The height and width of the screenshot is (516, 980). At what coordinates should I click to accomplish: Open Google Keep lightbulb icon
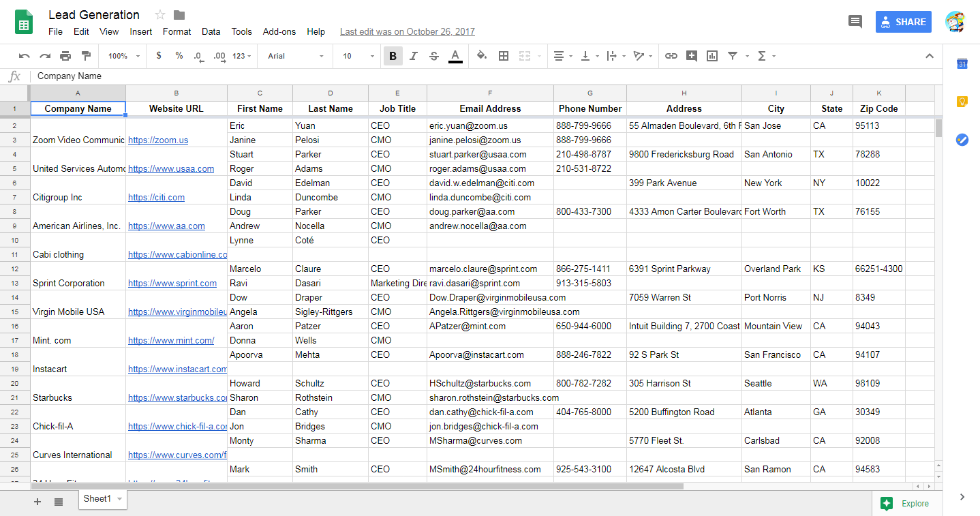tap(962, 102)
